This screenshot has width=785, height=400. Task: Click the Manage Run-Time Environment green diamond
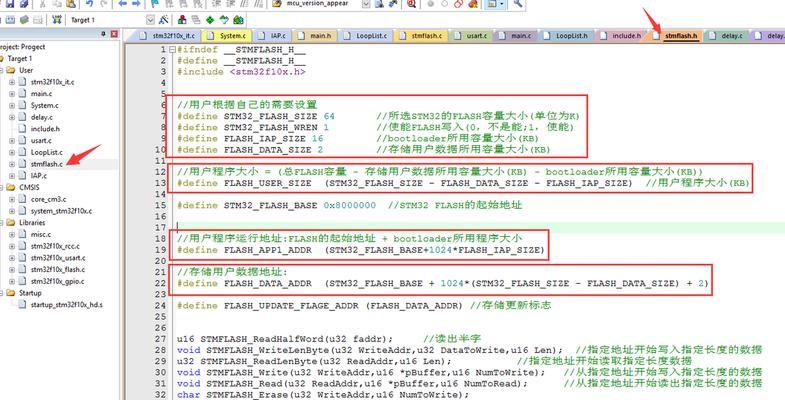point(210,20)
